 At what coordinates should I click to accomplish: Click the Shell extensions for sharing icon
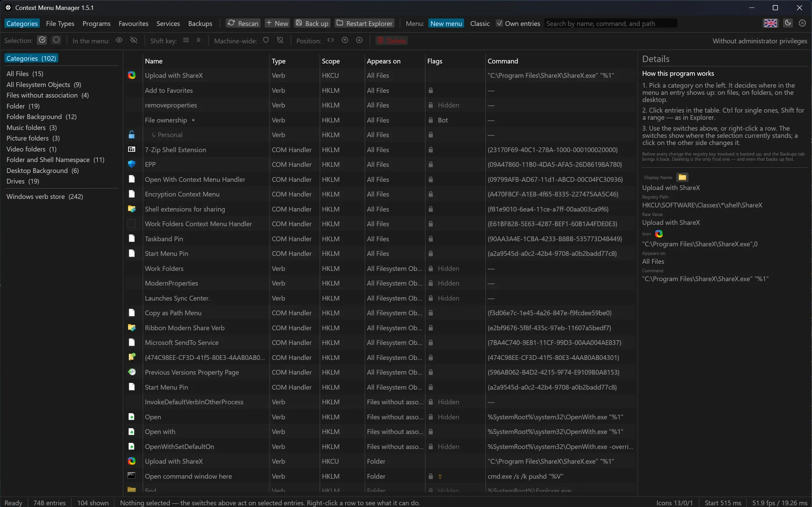pos(132,209)
